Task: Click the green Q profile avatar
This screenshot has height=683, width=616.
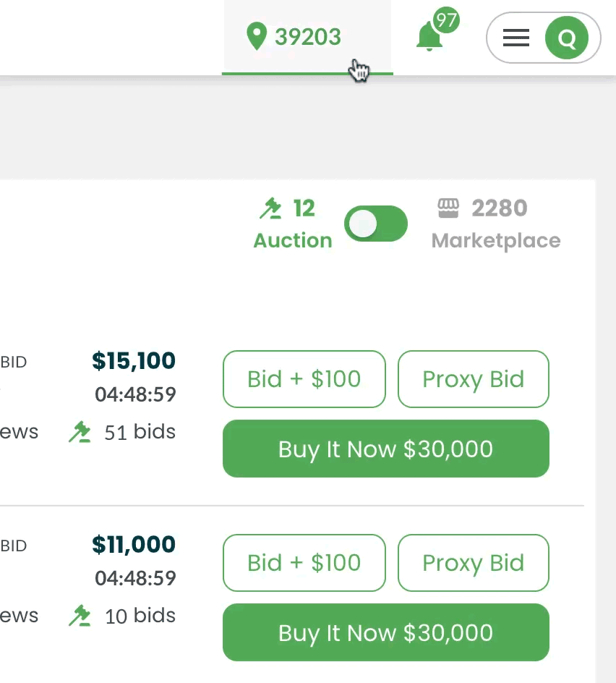Action: tap(566, 38)
